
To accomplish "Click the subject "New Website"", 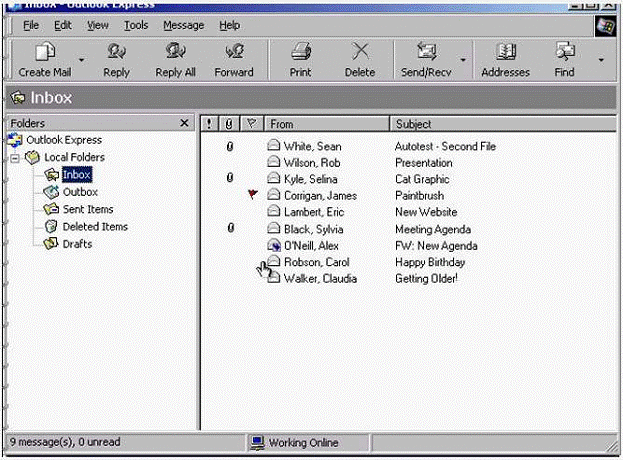I will (426, 213).
